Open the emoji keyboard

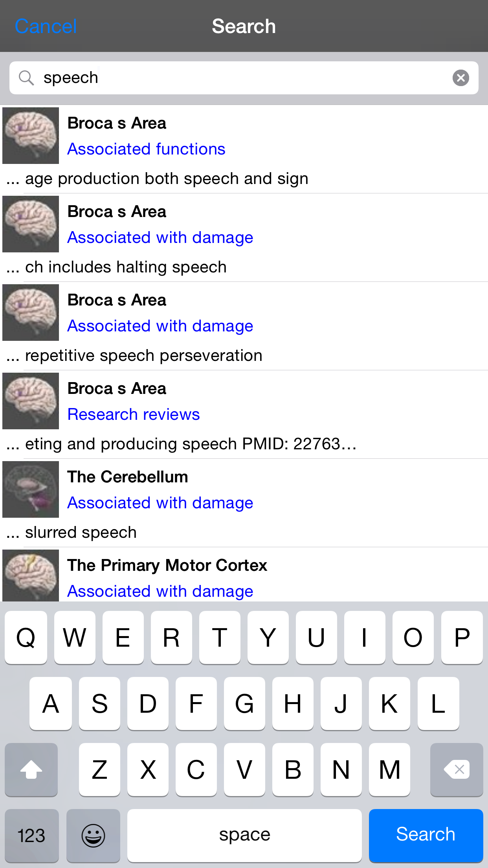[93, 835]
